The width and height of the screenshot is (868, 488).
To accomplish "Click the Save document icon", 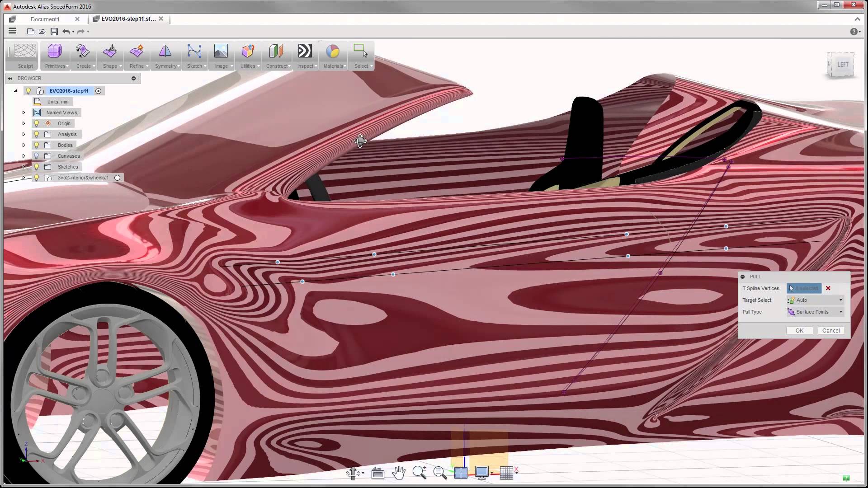I will (x=54, y=32).
